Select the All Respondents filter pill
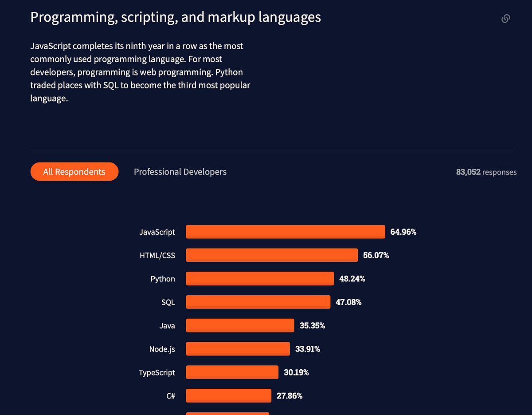The image size is (532, 415). point(74,171)
